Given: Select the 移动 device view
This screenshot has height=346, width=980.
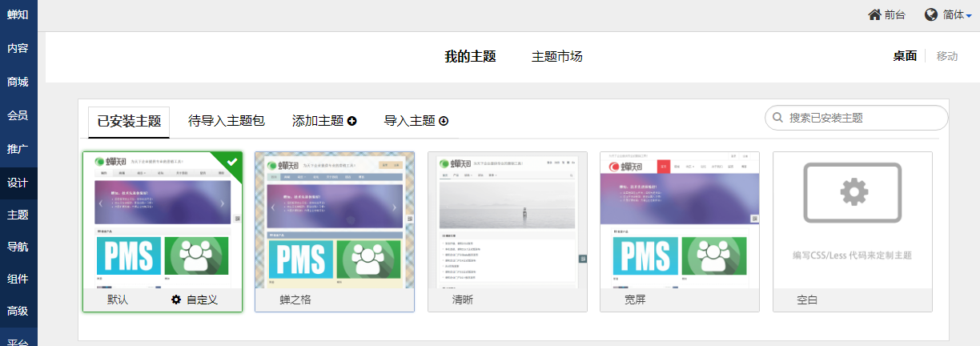Looking at the screenshot, I should (x=947, y=56).
